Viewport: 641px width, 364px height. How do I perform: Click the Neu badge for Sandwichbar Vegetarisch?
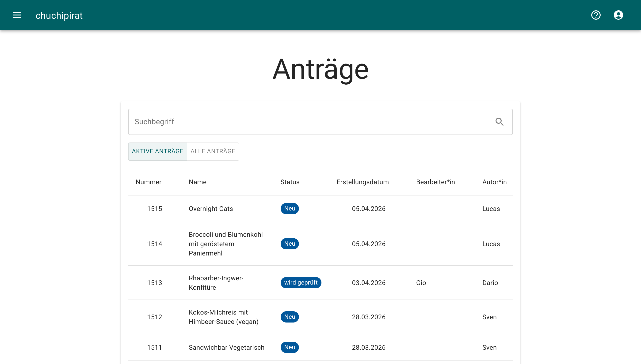(x=290, y=347)
